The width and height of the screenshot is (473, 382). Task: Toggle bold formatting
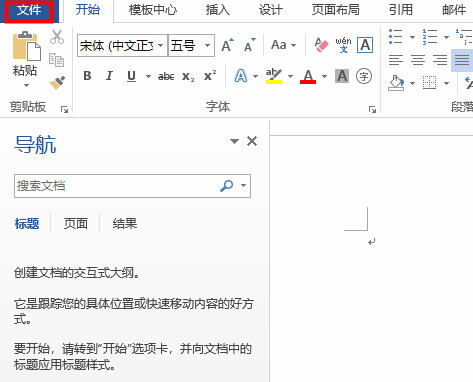(x=87, y=76)
